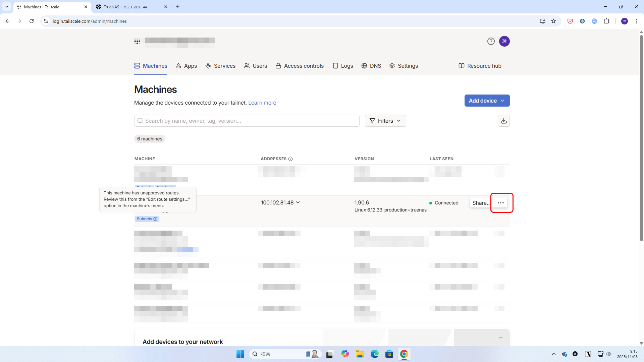Click the Tailscale logo dots icon
Viewport: 644px width, 362px height.
click(x=137, y=42)
